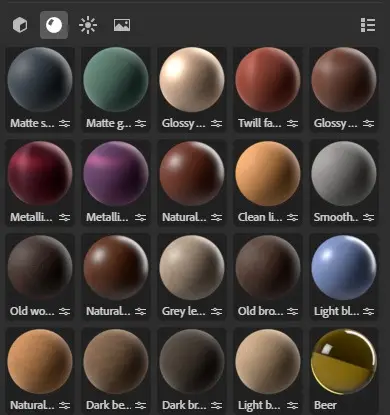Apply the Matte g... green material

[x=116, y=79]
